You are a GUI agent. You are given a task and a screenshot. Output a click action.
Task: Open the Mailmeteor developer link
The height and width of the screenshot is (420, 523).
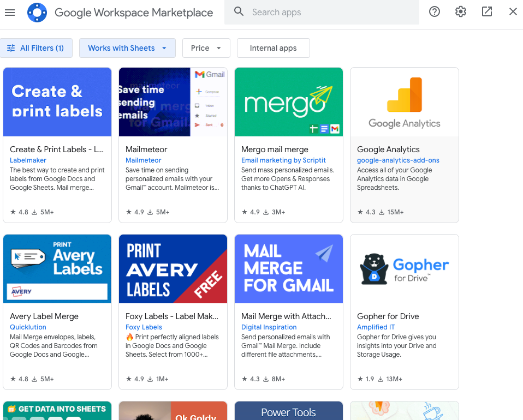(144, 160)
